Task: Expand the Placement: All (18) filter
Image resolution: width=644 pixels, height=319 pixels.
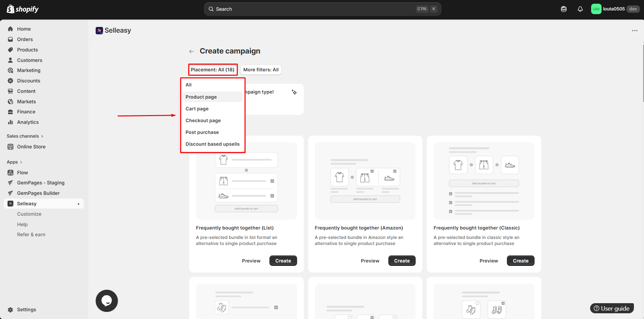Action: coord(213,70)
